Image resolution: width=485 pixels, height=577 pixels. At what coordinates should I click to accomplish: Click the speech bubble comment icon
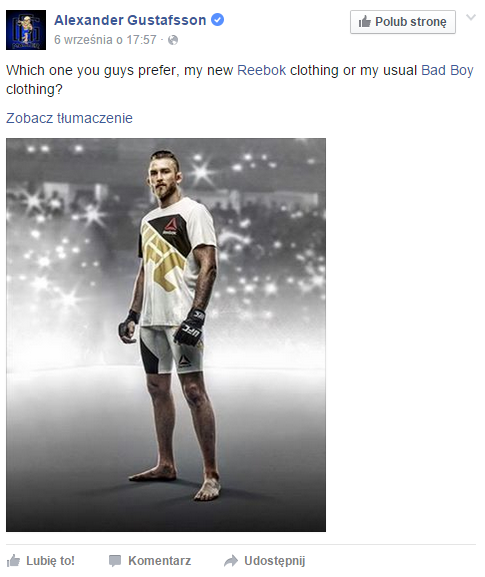(x=115, y=561)
